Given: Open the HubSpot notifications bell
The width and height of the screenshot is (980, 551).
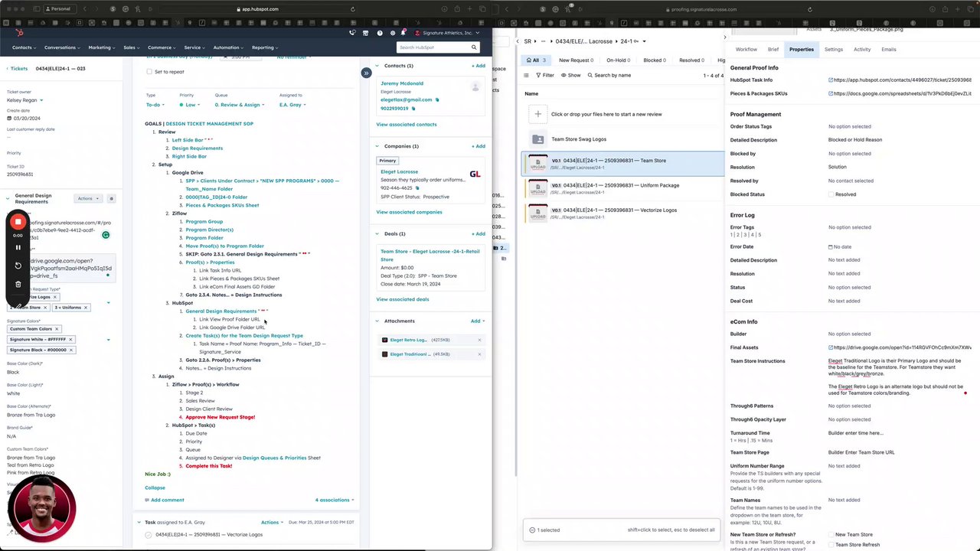Looking at the screenshot, I should click(x=403, y=33).
